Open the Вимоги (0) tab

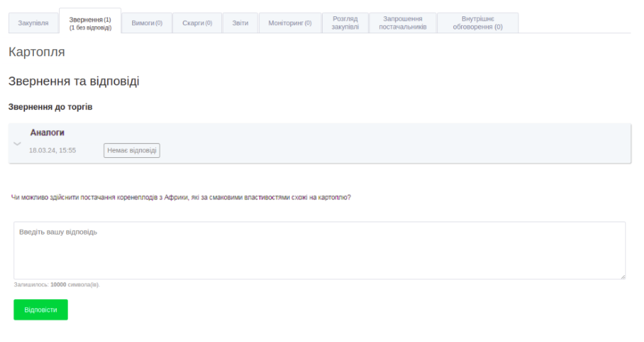tap(147, 23)
